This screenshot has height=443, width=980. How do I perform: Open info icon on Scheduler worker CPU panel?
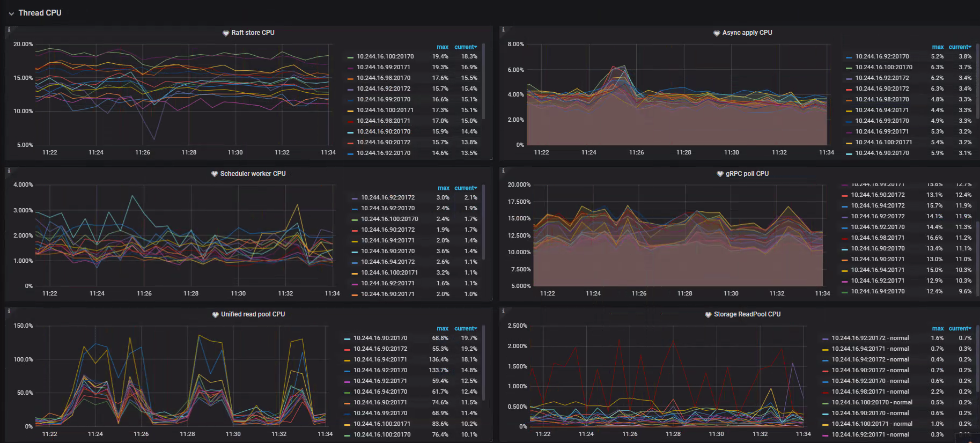[x=9, y=171]
